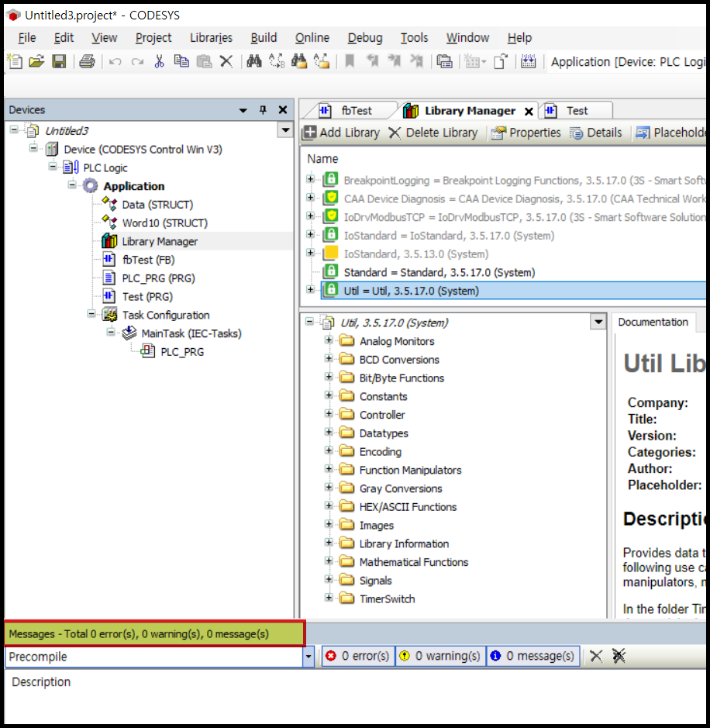The width and height of the screenshot is (710, 728).
Task: Open the Libraries menu
Action: [211, 38]
